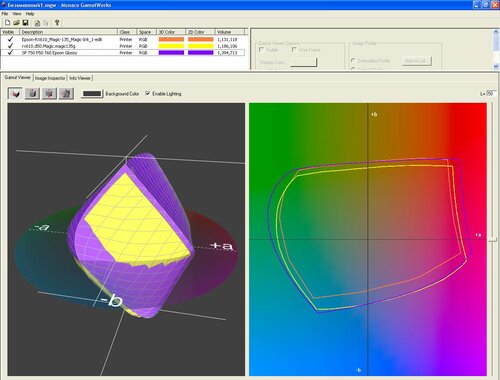Select the SP T50 P50 T60 Epson Glossy description
Image resolution: width=500 pixels, height=380 pixels.
click(x=49, y=53)
